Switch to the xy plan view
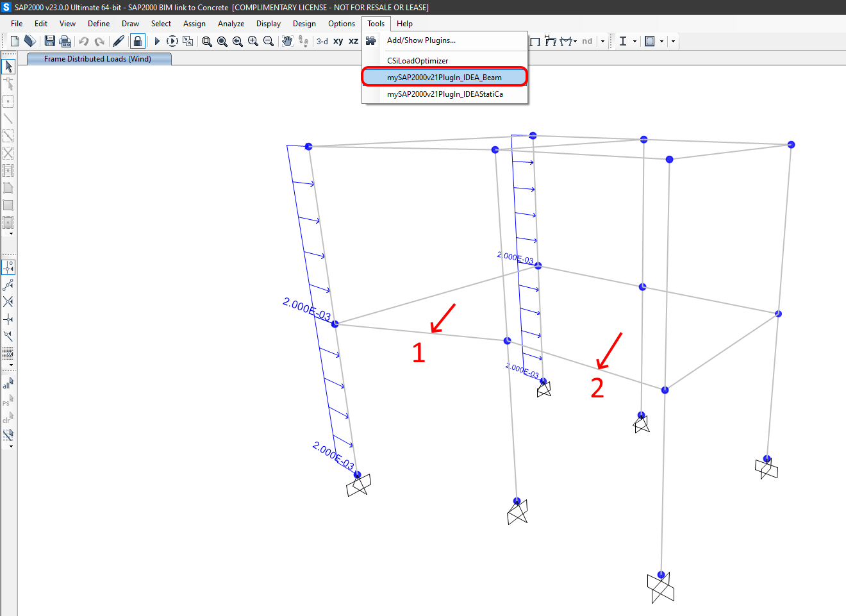 coord(338,40)
